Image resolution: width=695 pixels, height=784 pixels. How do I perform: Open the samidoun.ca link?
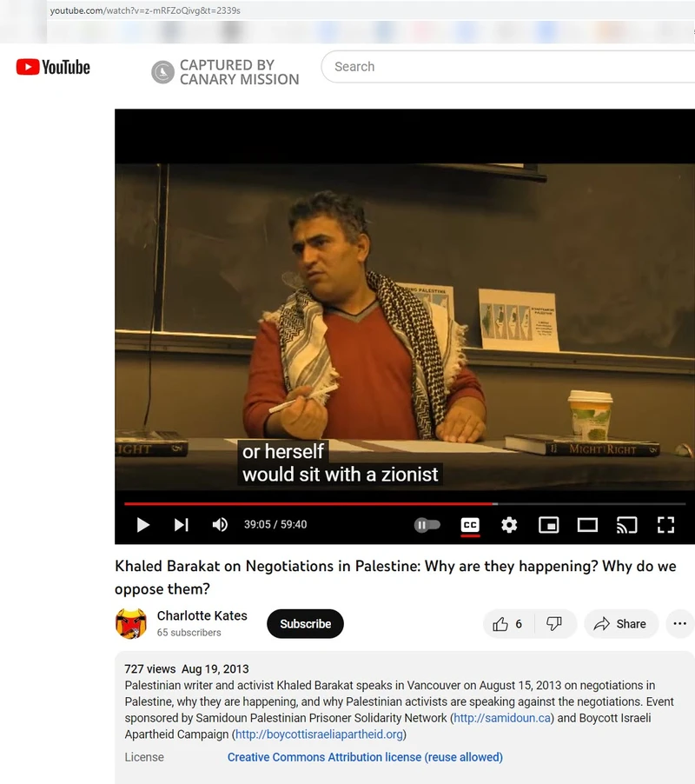pos(502,718)
